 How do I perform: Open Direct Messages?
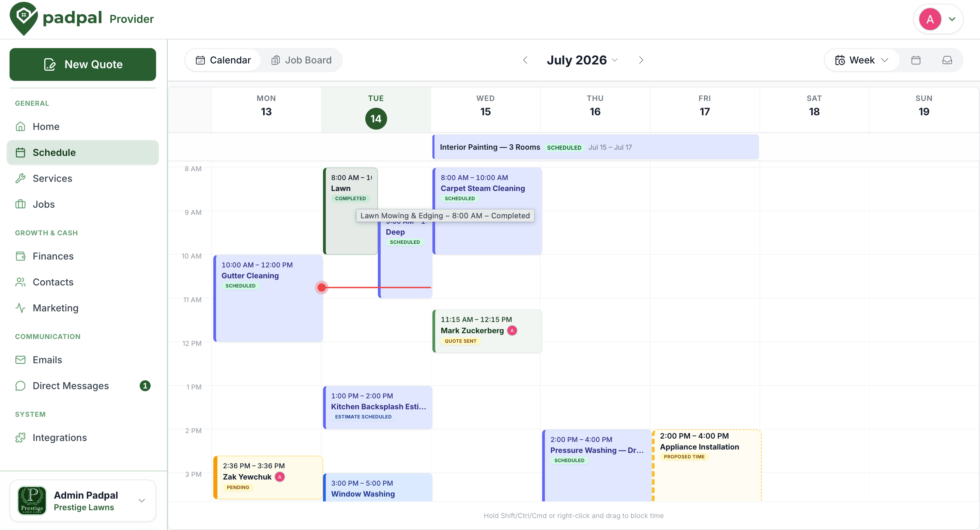[x=82, y=386]
